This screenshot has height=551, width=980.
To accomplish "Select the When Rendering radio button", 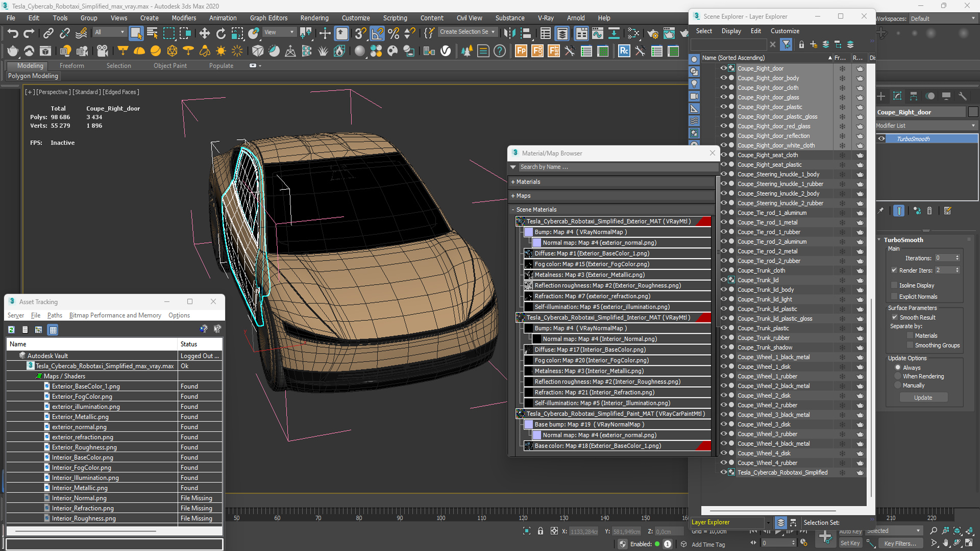I will (898, 377).
